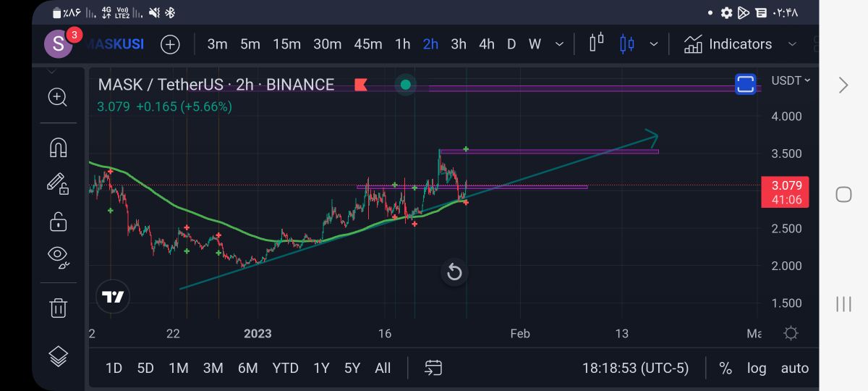Click the go to date icon
868x391 pixels.
click(433, 368)
